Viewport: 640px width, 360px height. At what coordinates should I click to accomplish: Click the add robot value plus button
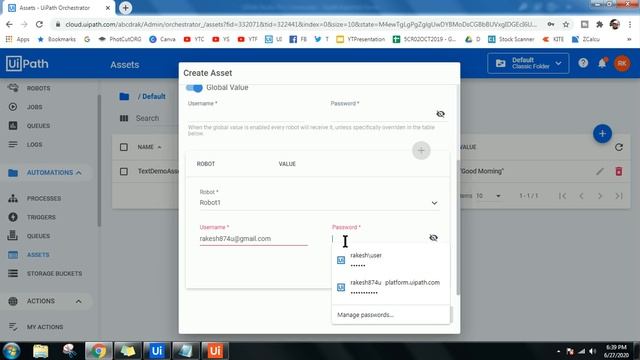point(421,151)
